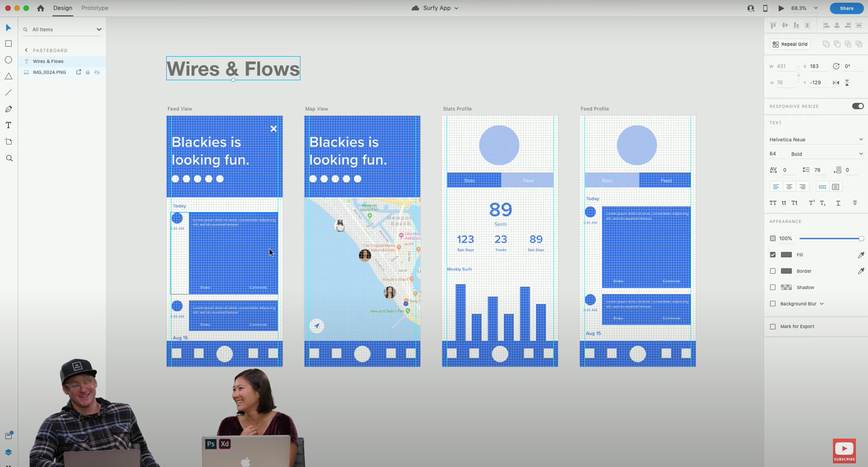Screen dimensions: 868x467
Task: Align text left
Action: tap(776, 187)
